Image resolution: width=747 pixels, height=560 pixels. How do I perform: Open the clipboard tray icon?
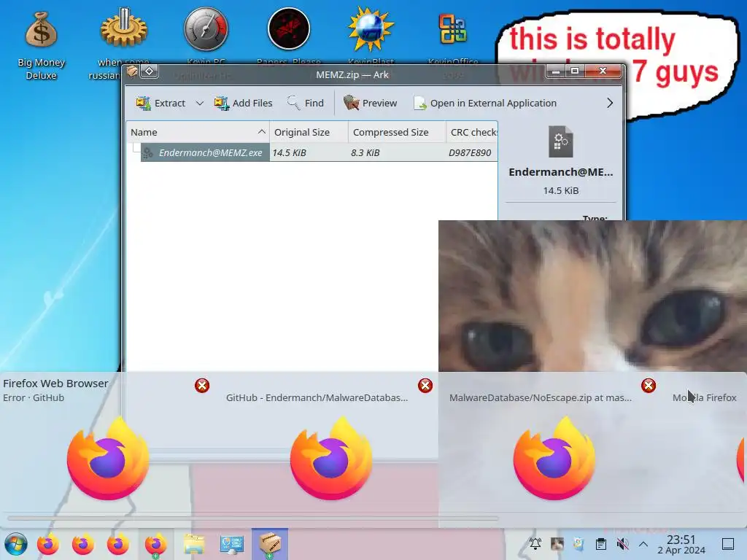pyautogui.click(x=601, y=543)
